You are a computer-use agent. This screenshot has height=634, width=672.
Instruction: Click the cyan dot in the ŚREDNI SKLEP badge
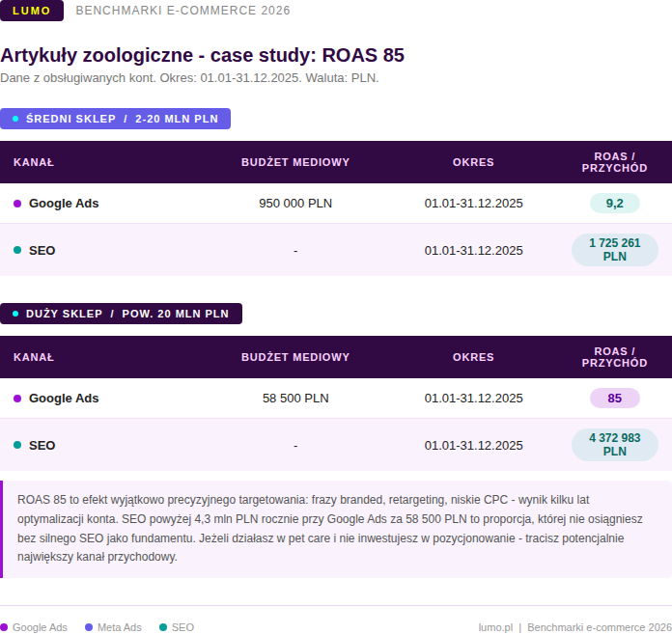click(x=15, y=119)
